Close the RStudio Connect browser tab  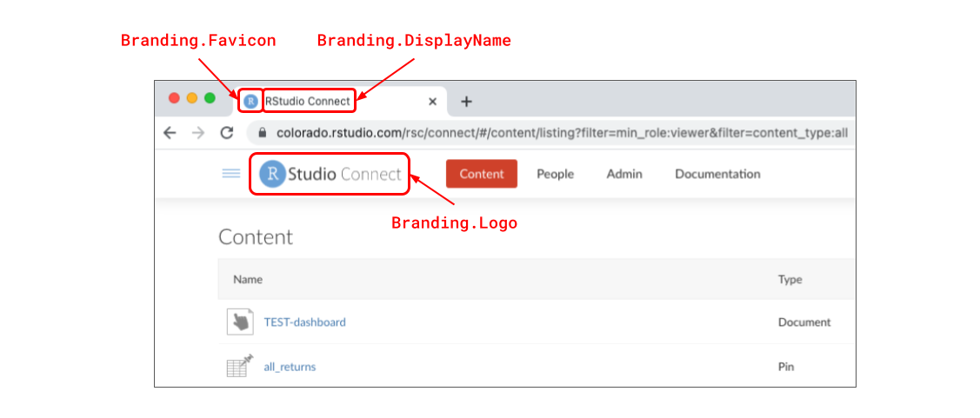pyautogui.click(x=432, y=102)
